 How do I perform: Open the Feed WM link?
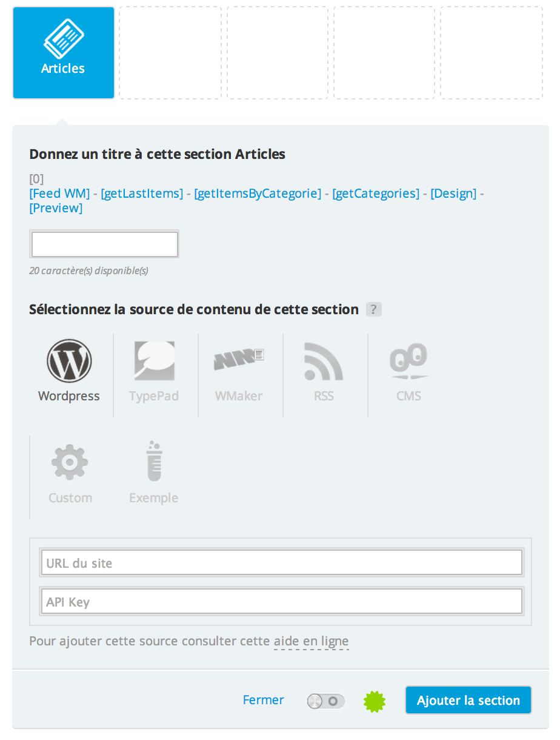point(59,193)
